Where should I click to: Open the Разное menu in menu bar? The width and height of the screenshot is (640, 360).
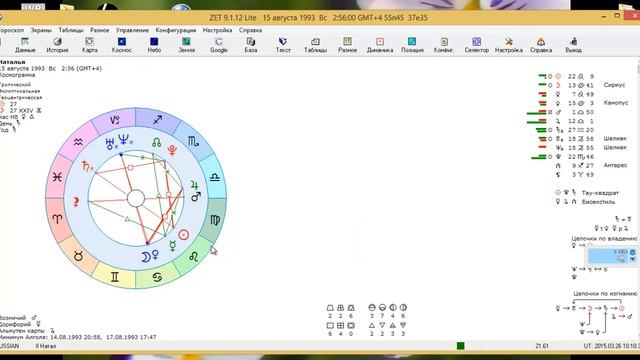(100, 30)
